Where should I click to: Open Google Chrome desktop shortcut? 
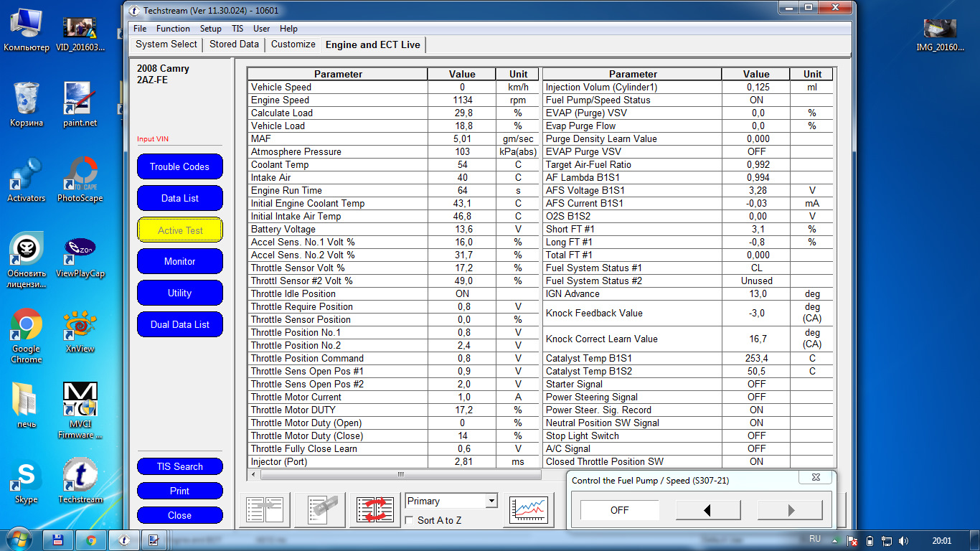click(27, 335)
